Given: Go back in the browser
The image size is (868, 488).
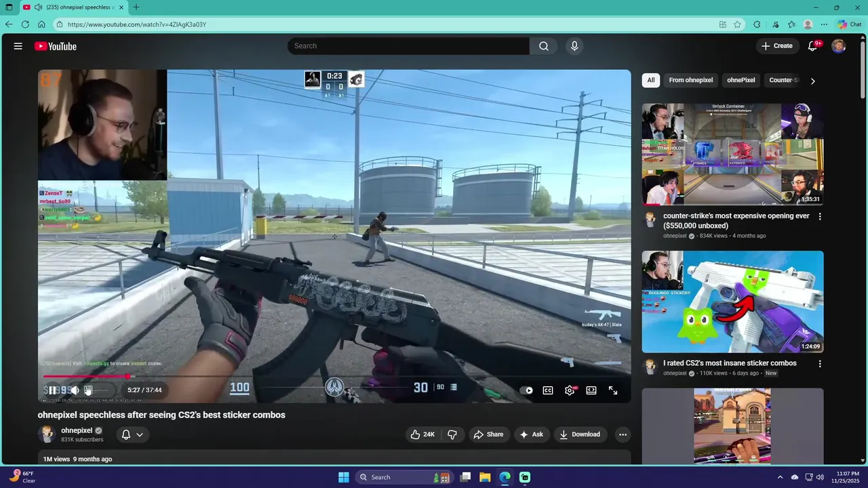Looking at the screenshot, I should (9, 24).
